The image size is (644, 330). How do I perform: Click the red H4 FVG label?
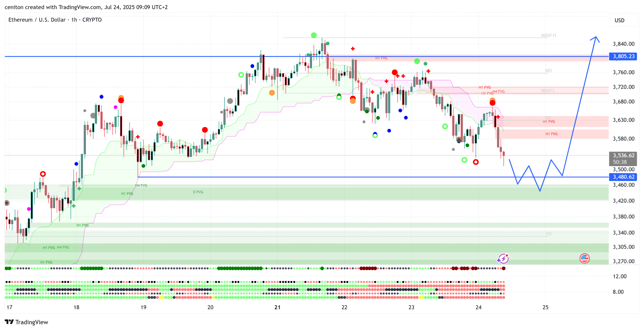[x=498, y=91]
